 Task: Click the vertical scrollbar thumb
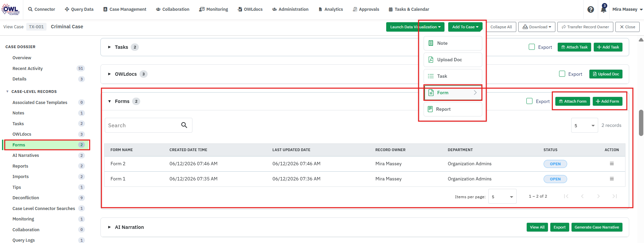pos(641,123)
